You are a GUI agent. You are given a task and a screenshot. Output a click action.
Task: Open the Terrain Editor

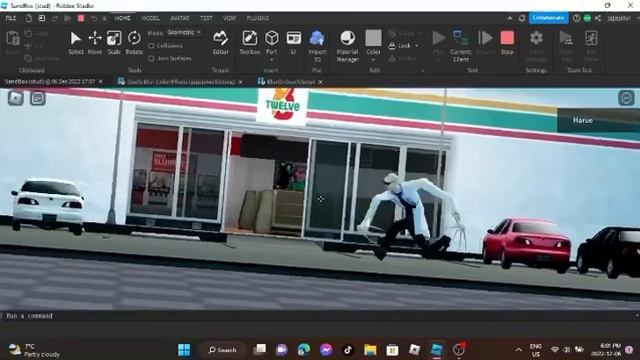tap(220, 42)
